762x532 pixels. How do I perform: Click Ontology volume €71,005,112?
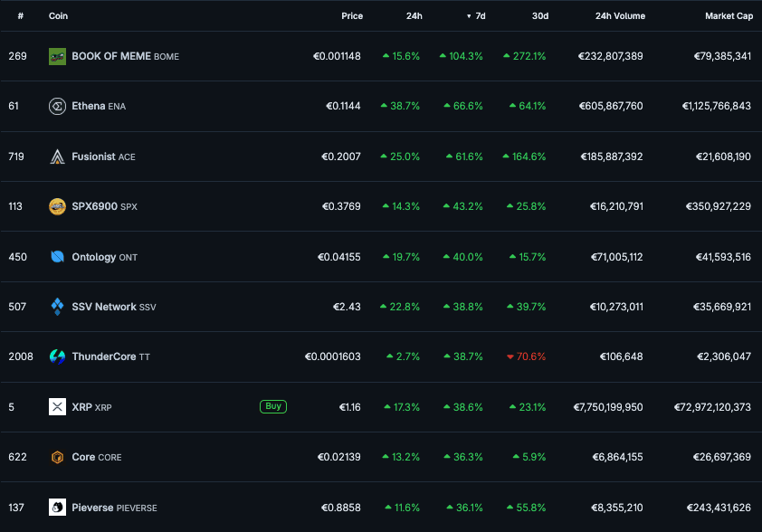(617, 257)
